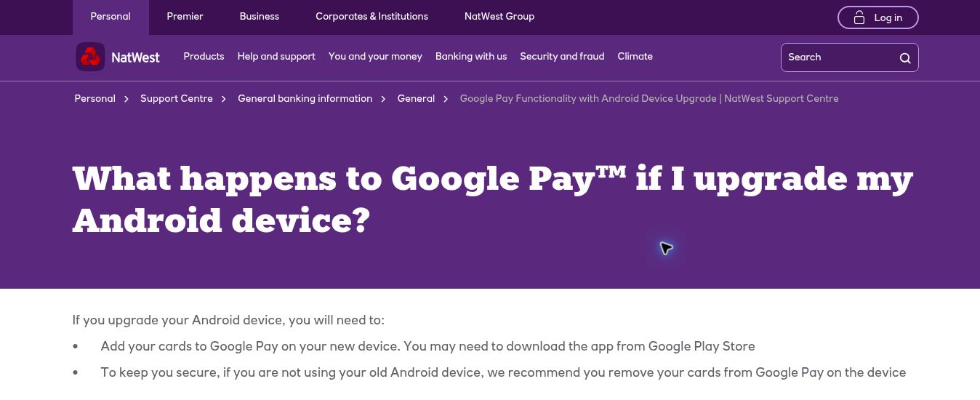
Task: Go to the NatWest Group tab
Action: pos(499,17)
